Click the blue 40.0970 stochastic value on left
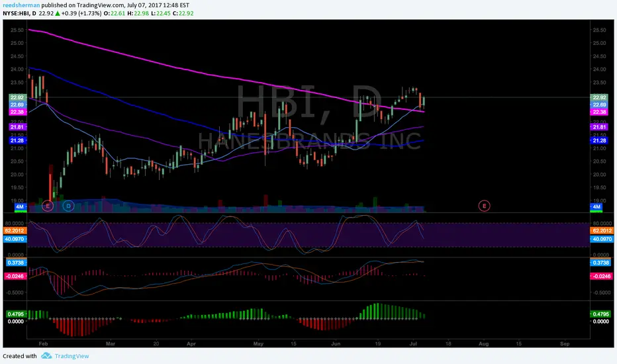Viewport: 617px width, 364px height. point(15,239)
